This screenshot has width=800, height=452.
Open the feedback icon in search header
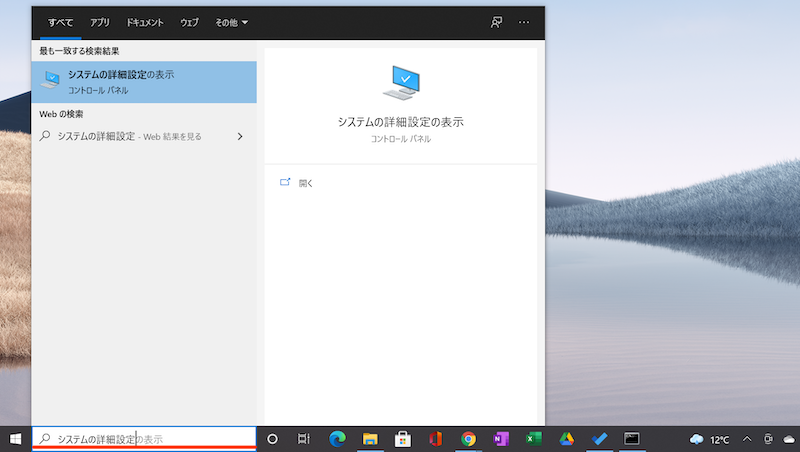coord(495,22)
